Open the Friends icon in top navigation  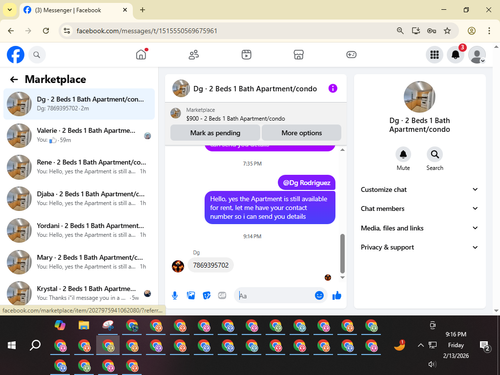(x=194, y=54)
